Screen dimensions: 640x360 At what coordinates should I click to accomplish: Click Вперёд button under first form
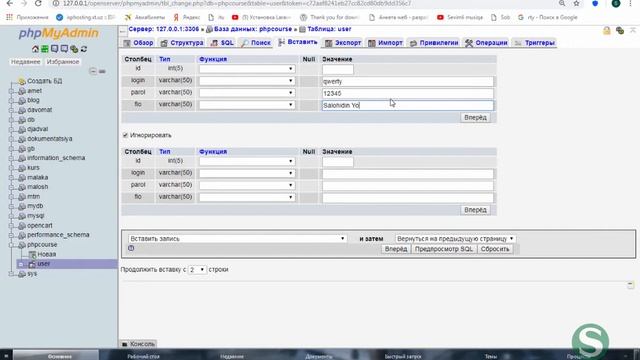click(x=475, y=118)
